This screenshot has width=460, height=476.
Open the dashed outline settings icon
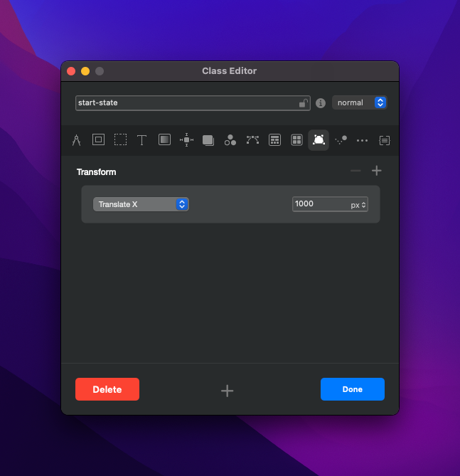120,140
